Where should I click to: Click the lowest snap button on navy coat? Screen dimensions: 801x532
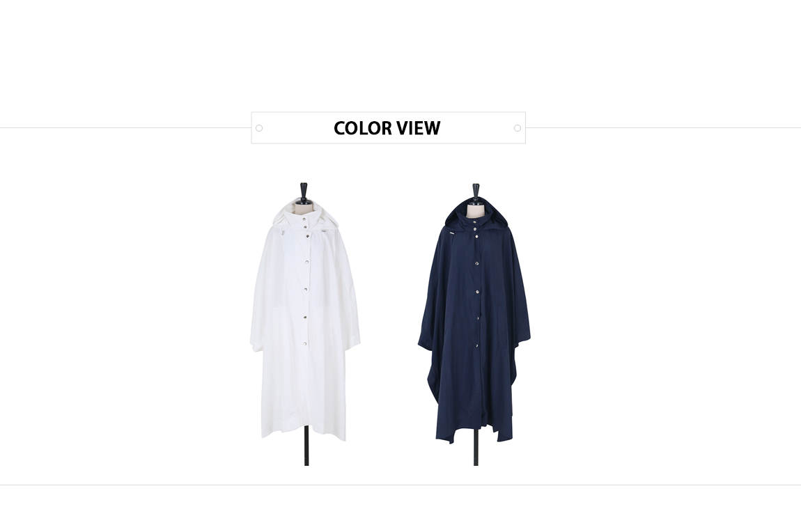point(478,345)
